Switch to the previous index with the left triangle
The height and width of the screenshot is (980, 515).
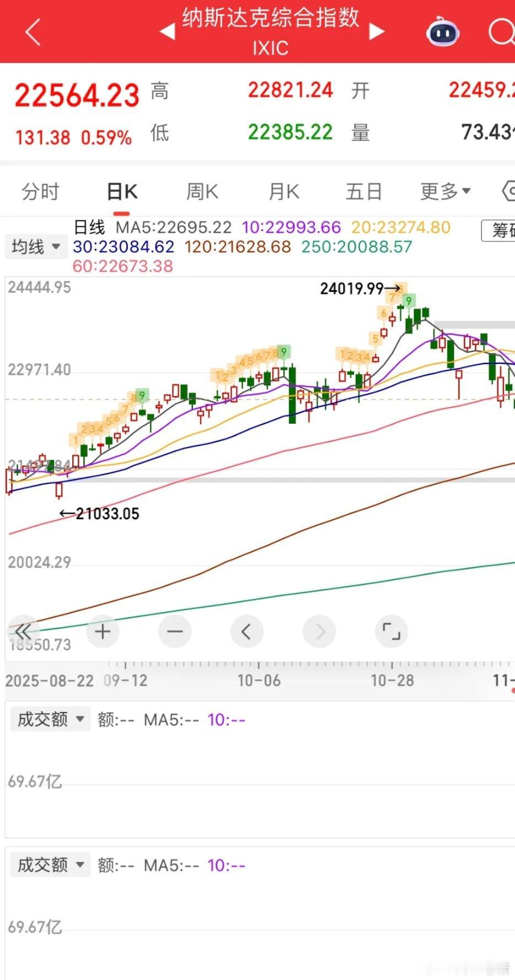click(168, 31)
